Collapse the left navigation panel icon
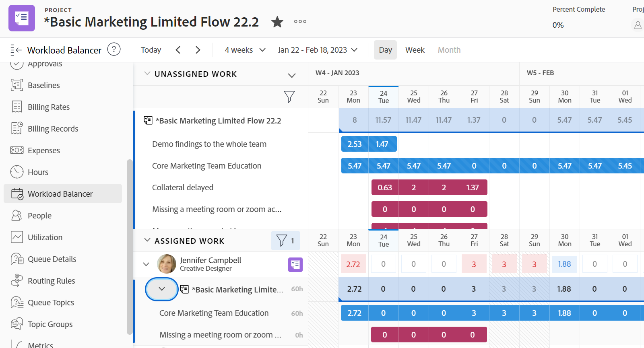Viewport: 644px width, 348px height. (x=16, y=50)
